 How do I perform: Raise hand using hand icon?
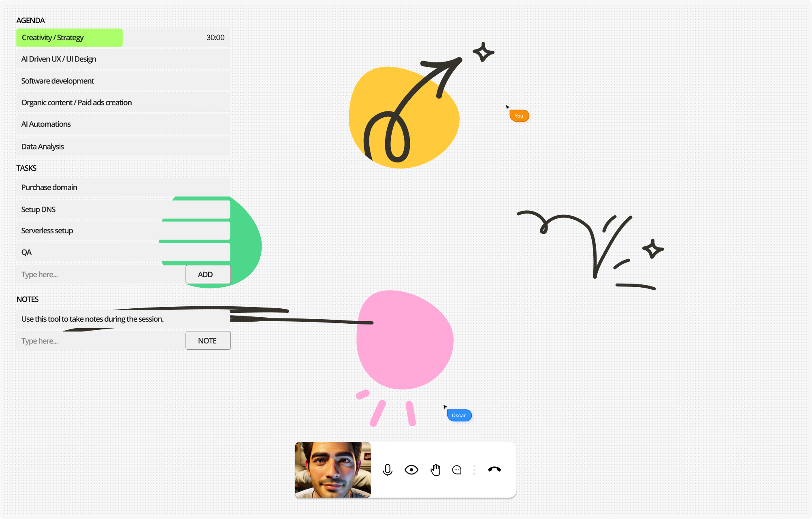(435, 470)
